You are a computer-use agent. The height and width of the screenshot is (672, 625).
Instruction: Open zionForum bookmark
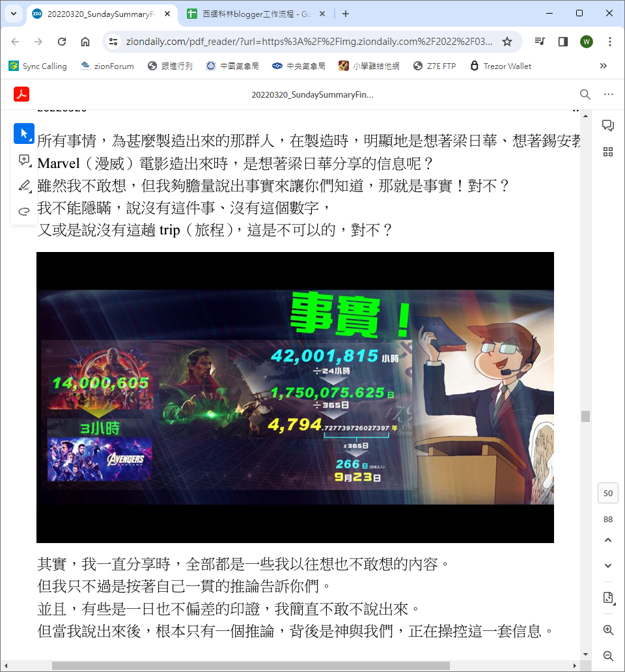coord(107,66)
